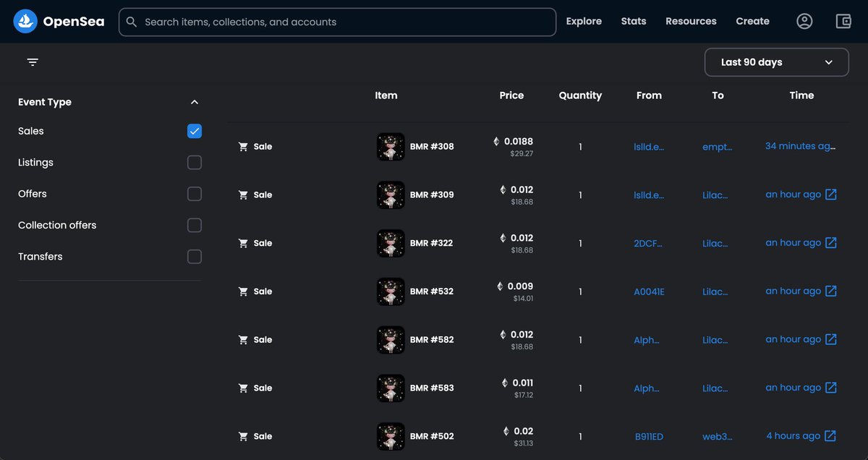Click the search magnifier icon
The width and height of the screenshot is (868, 460).
coord(131,22)
